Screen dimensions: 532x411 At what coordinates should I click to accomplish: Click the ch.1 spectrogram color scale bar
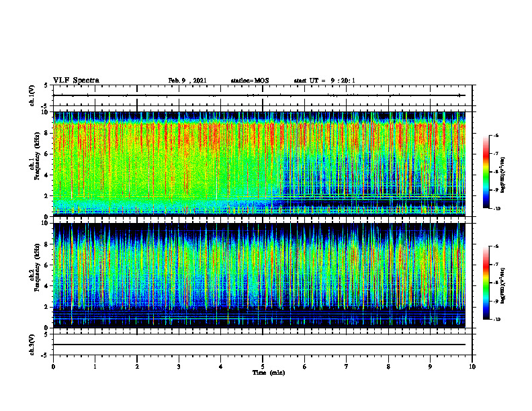[486, 172]
